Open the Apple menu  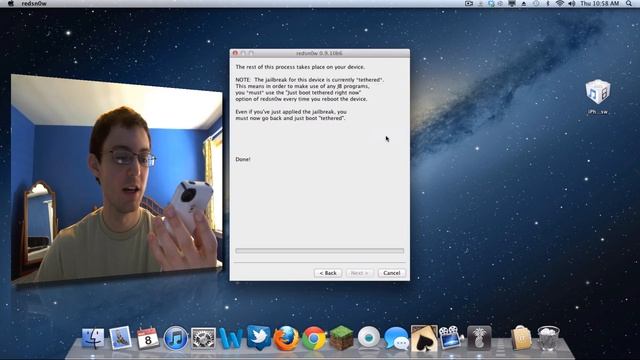coord(11,3)
